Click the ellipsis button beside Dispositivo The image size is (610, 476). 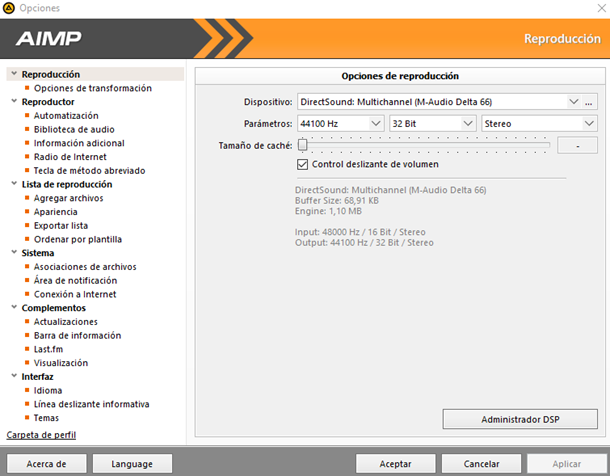click(x=589, y=102)
